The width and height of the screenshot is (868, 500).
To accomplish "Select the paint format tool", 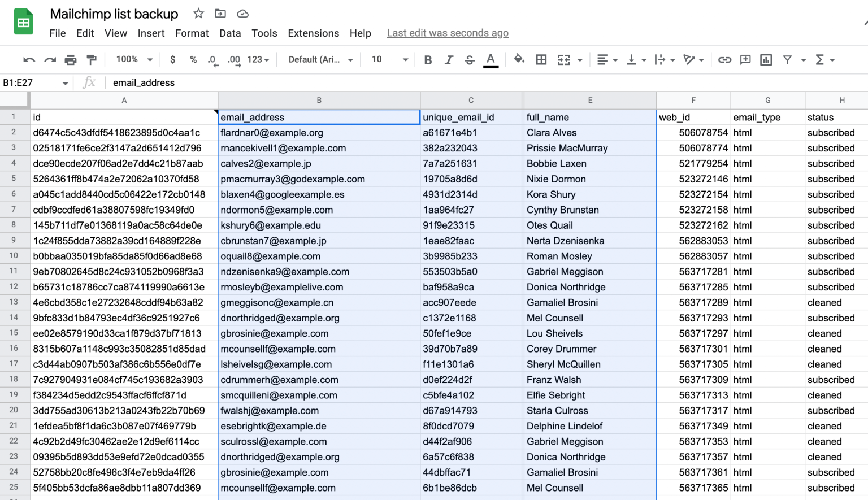I will click(x=92, y=59).
